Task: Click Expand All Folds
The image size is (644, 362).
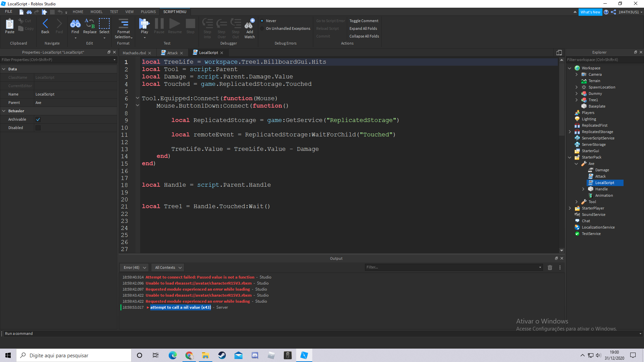Action: tap(363, 28)
